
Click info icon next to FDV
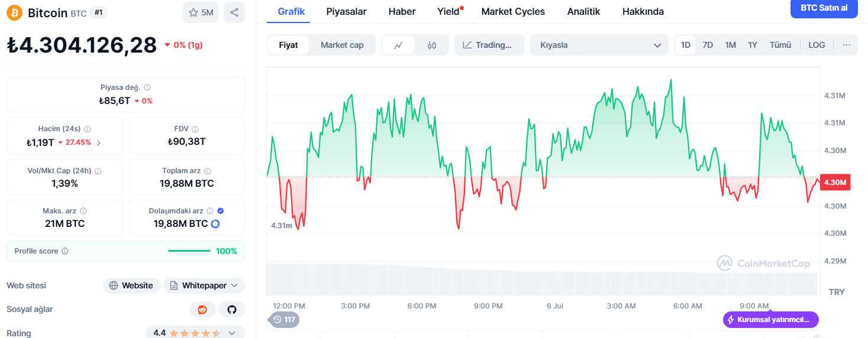tap(195, 129)
